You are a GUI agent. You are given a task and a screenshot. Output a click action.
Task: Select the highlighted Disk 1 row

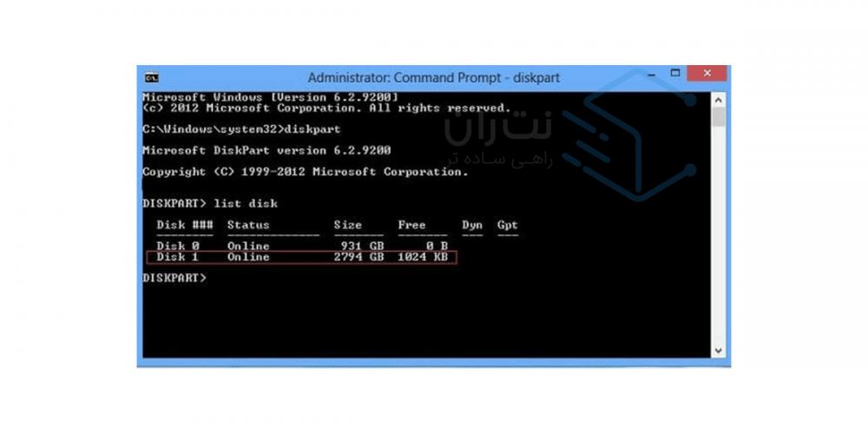tap(302, 258)
